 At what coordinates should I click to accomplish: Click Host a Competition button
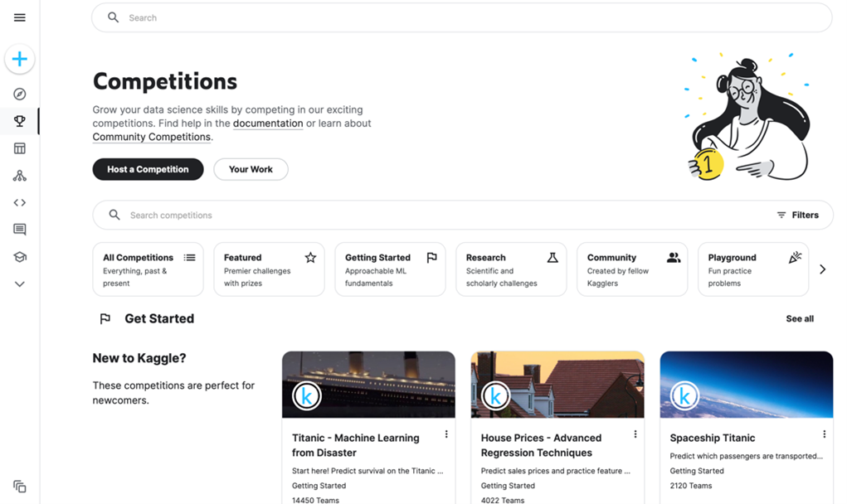pyautogui.click(x=148, y=169)
